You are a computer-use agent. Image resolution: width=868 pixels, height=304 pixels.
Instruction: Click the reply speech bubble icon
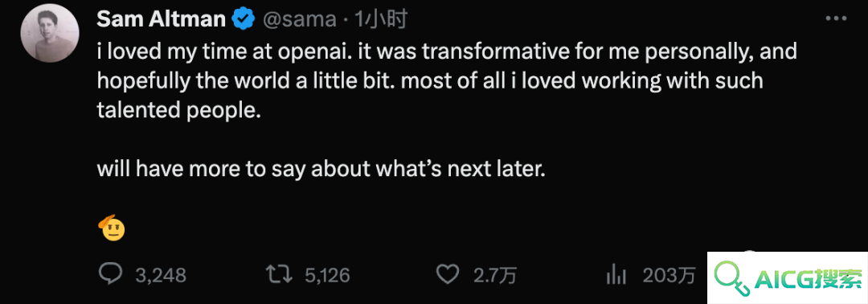coord(110,275)
